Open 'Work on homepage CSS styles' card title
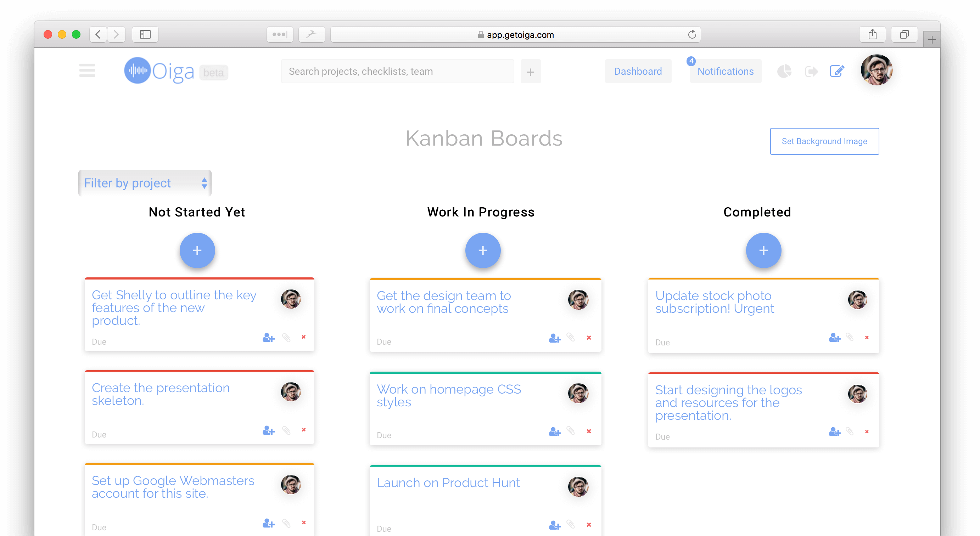The image size is (980, 536). 449,396
